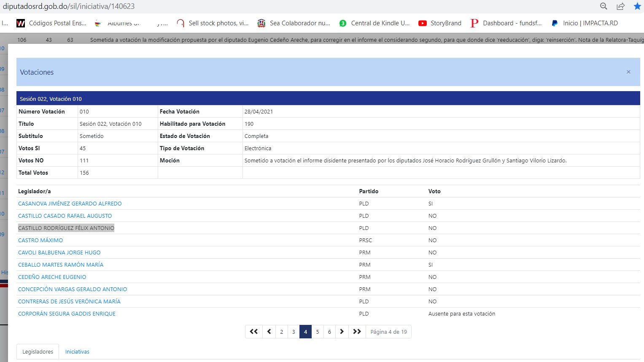The image size is (644, 362).
Task: Select page 5 in pagination
Action: (x=318, y=332)
